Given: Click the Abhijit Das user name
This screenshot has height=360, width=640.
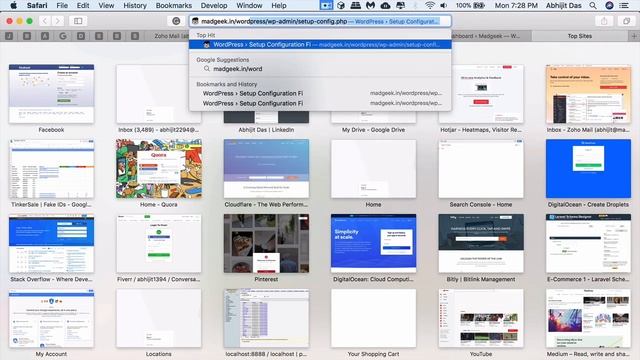Looking at the screenshot, I should point(564,5).
